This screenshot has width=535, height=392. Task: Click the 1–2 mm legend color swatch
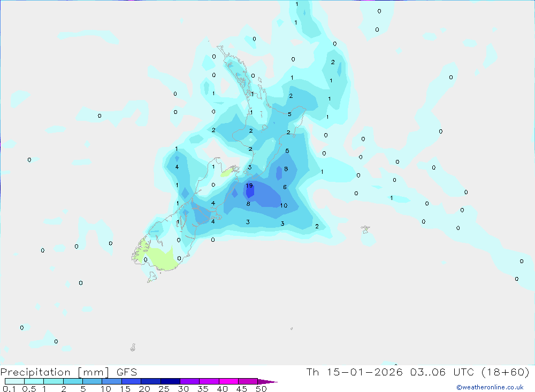click(53, 381)
